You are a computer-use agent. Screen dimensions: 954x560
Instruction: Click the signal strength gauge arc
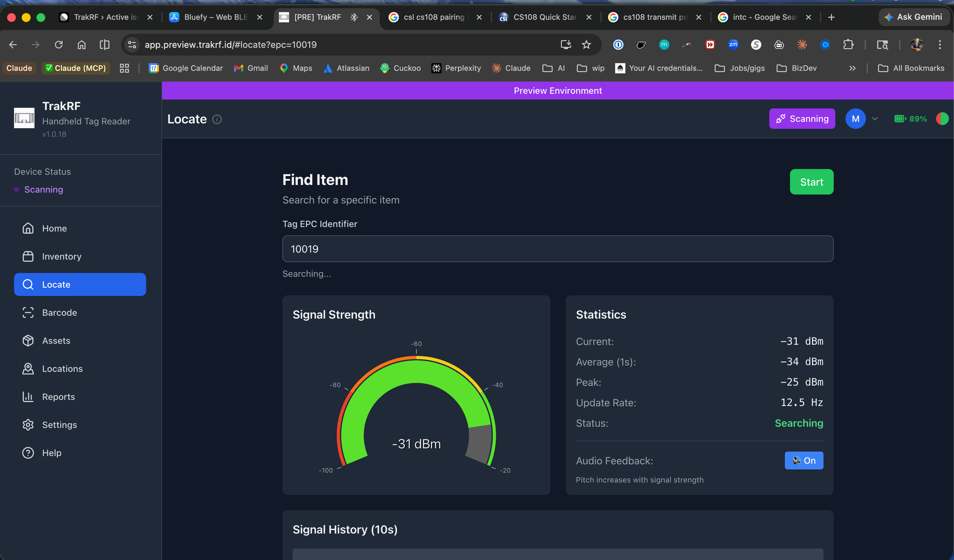tap(416, 371)
